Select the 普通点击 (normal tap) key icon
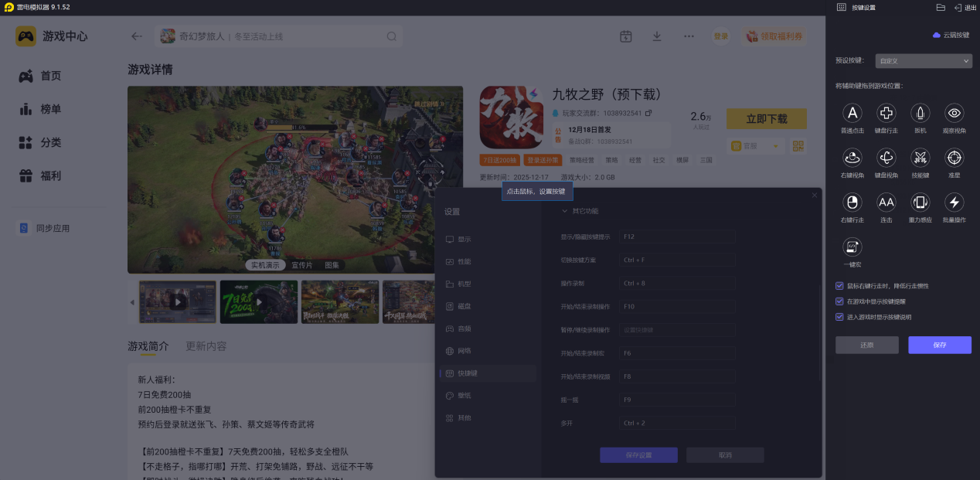Screen dimensions: 980x480 pos(852,114)
